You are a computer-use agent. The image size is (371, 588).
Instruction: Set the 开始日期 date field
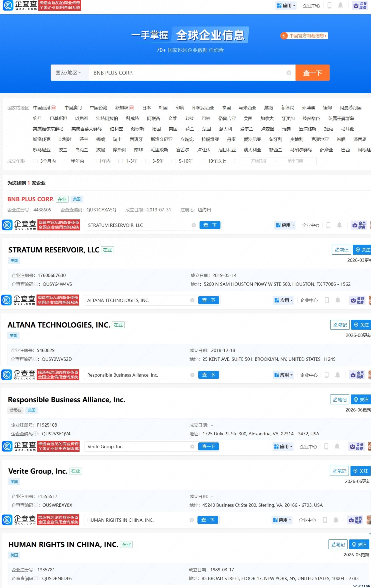click(x=258, y=161)
